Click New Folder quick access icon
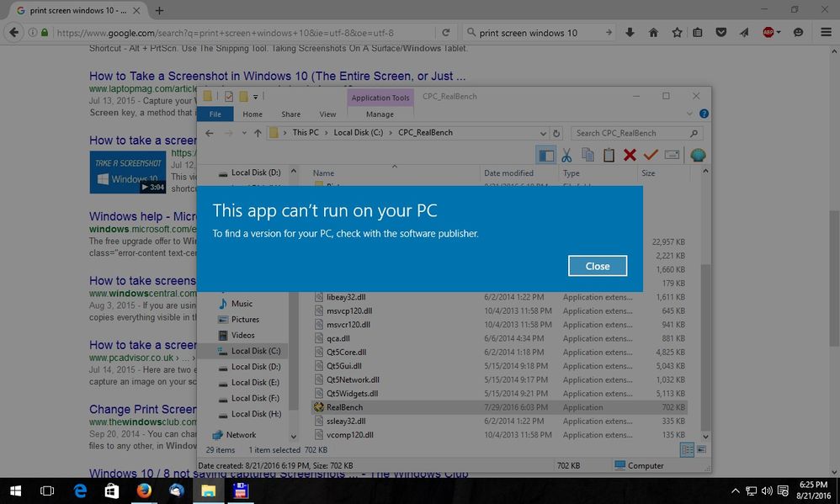Image resolution: width=840 pixels, height=504 pixels. [243, 97]
